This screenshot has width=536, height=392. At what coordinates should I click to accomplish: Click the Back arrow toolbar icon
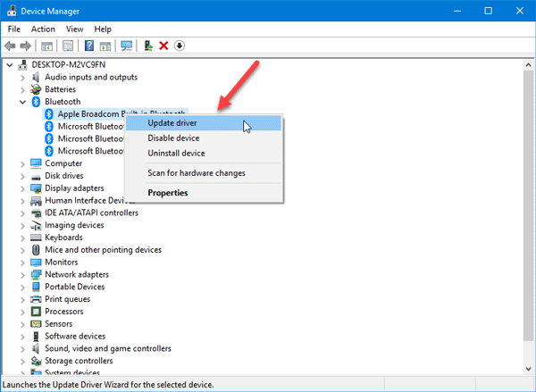tap(10, 46)
